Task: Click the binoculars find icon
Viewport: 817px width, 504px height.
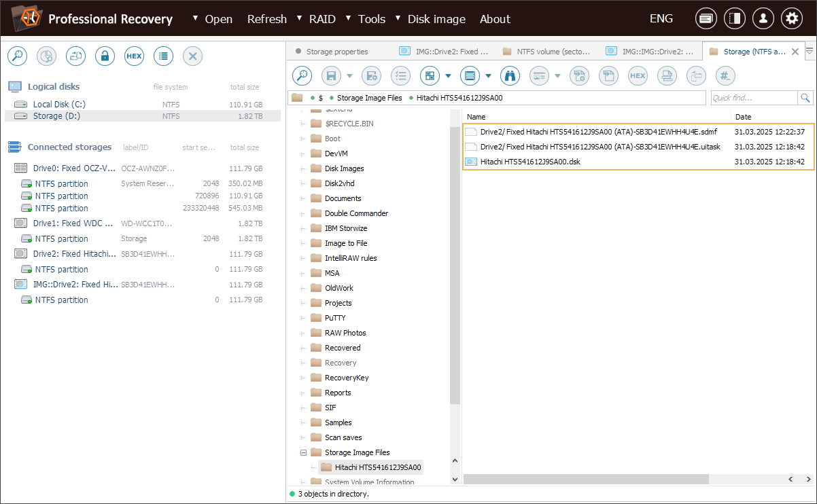Action: click(510, 76)
